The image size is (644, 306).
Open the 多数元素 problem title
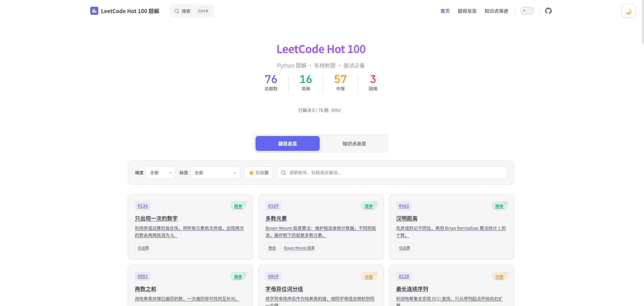tap(276, 218)
